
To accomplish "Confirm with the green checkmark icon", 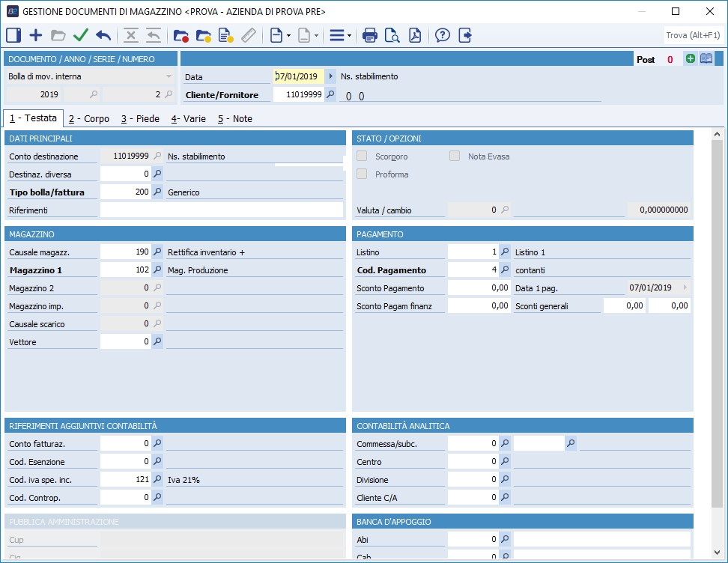I will [81, 35].
